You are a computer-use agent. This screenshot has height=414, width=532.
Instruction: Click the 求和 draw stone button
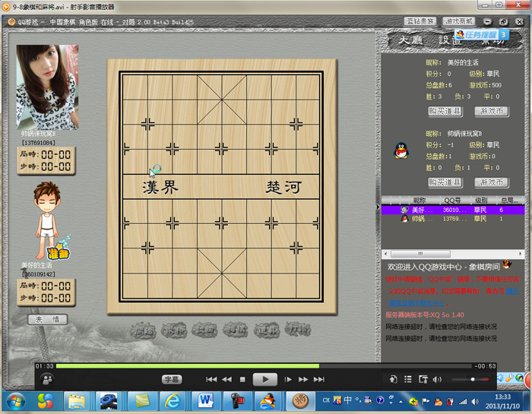point(174,330)
